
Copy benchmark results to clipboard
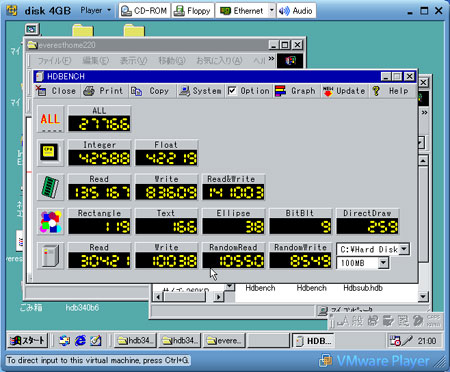[x=152, y=91]
